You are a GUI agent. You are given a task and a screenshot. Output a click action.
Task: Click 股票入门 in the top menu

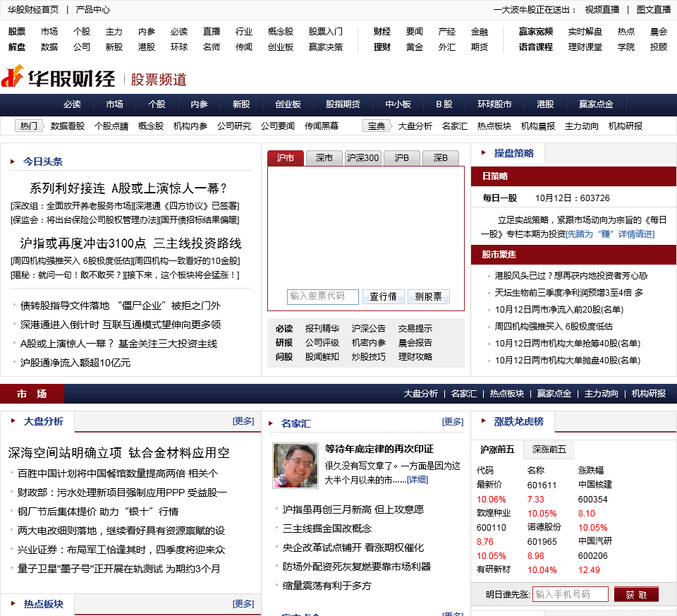(326, 32)
